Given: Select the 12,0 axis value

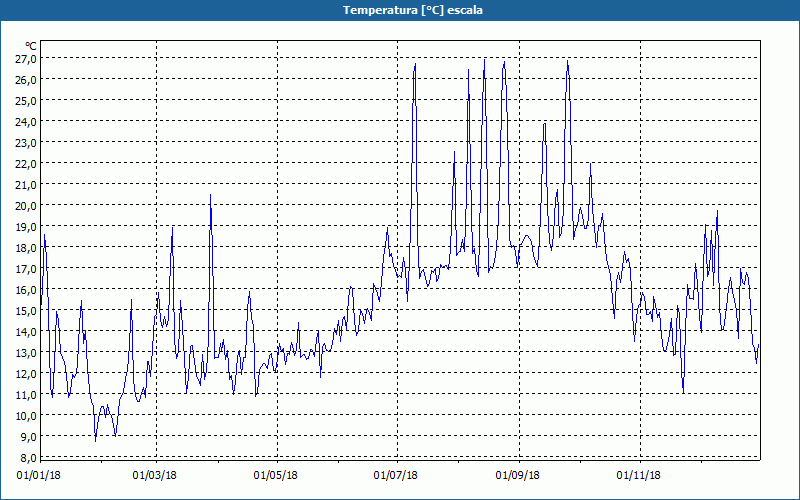Looking at the screenshot, I should tap(26, 373).
